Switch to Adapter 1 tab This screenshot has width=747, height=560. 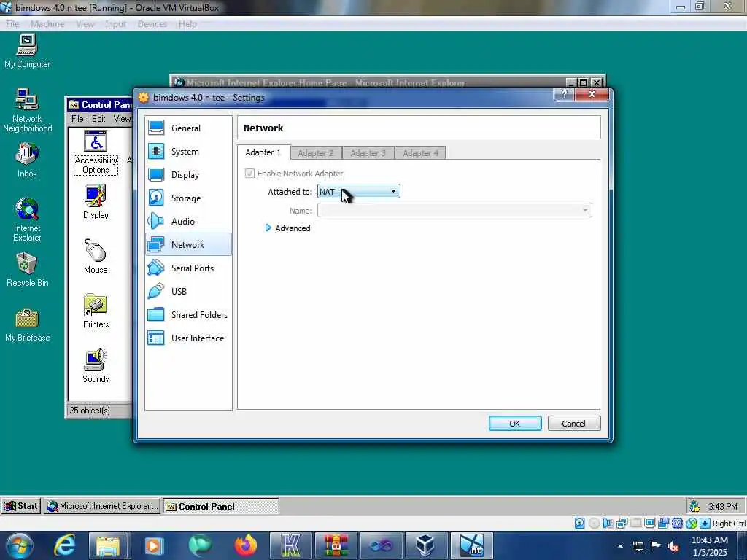(x=263, y=152)
